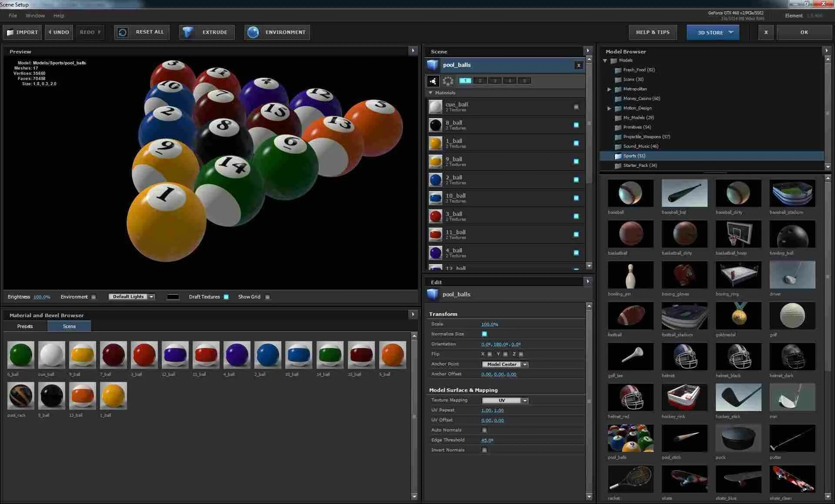The width and height of the screenshot is (835, 504).
Task: Switch to the Presets tab
Action: (25, 326)
